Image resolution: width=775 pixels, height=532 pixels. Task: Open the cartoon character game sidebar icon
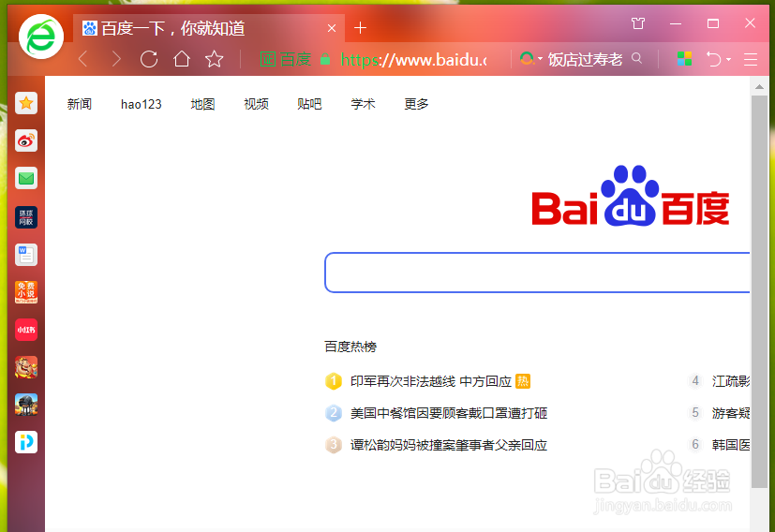click(26, 367)
